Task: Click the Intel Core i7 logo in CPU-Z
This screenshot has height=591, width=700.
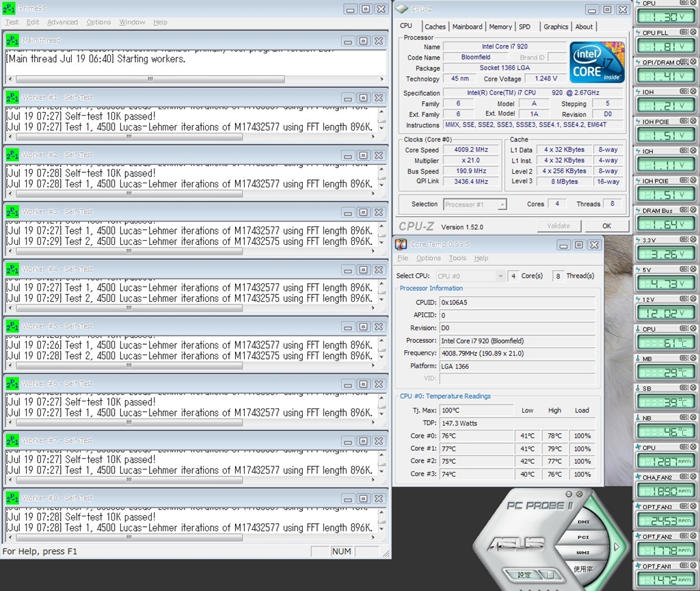Action: point(598,62)
